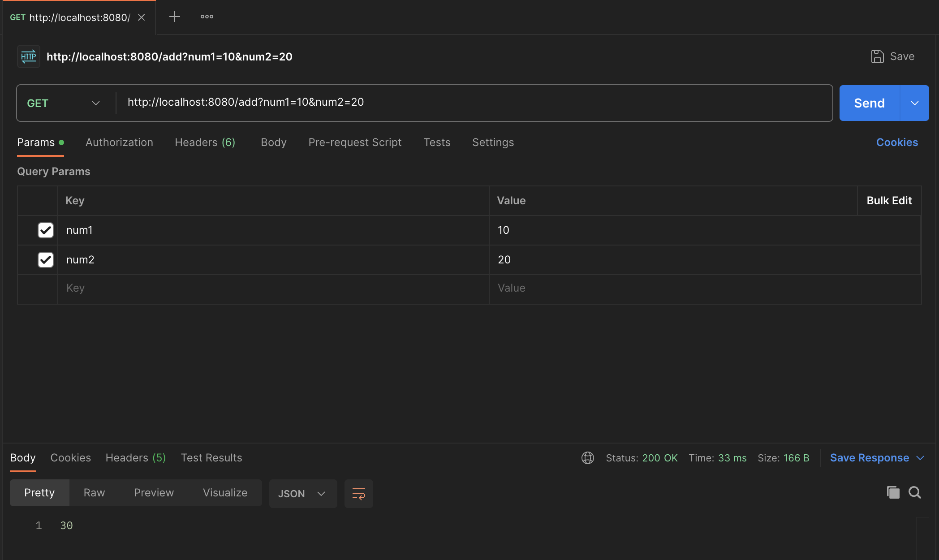Toggle line wrap icon in response toolbar
This screenshot has width=939, height=560.
[x=358, y=494]
